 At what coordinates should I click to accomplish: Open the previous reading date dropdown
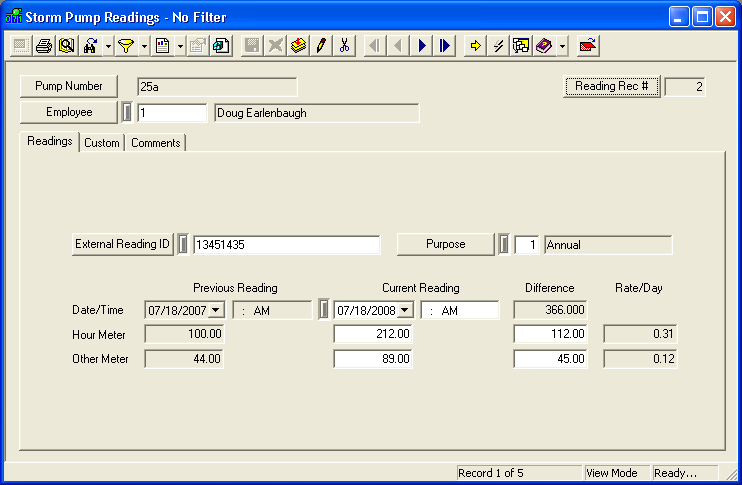pos(216,310)
